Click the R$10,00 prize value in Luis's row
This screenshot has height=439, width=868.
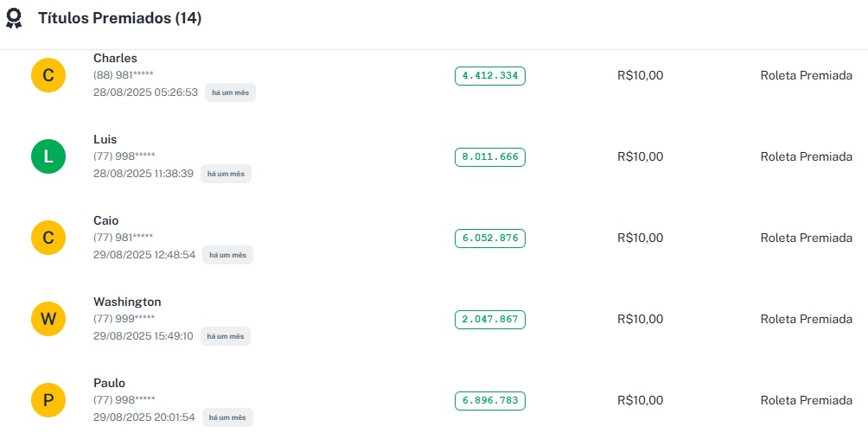tap(640, 156)
